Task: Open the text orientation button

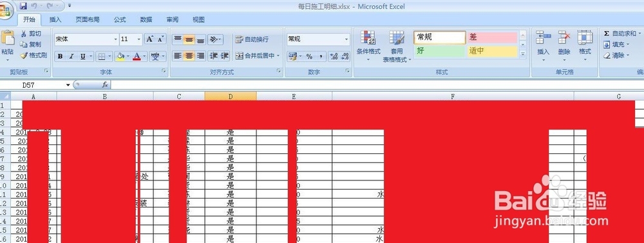Action: (216, 39)
